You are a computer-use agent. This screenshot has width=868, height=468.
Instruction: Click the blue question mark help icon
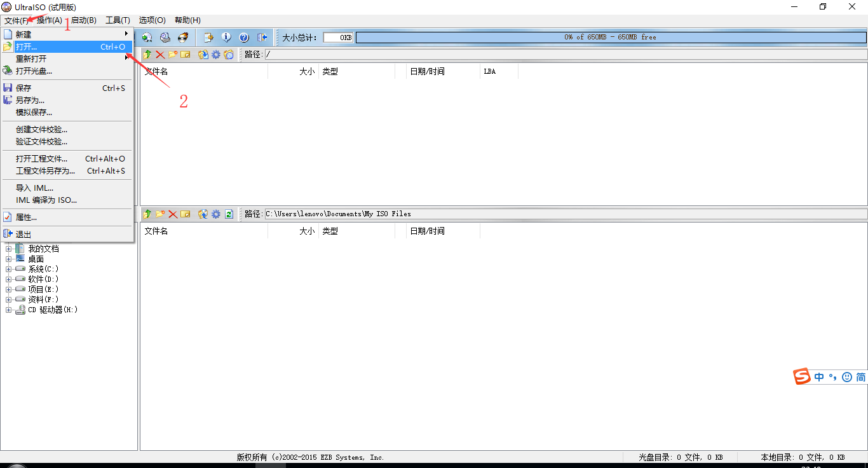pos(244,38)
